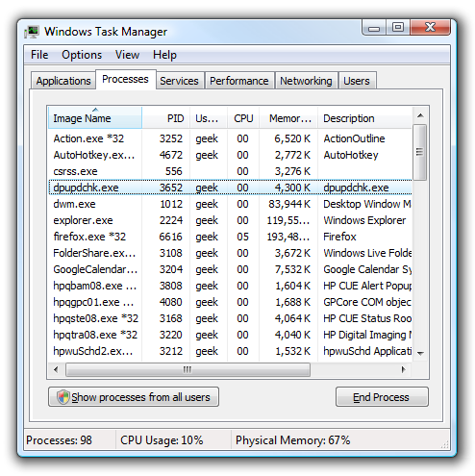Open the Options menu
This screenshot has height=476, width=475.
(x=82, y=55)
